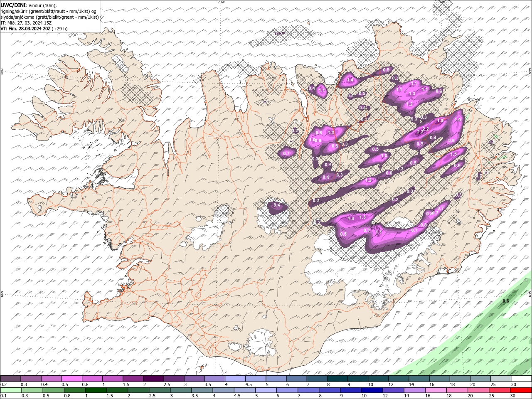Click the steel blue 6 swatch, upper legend row

pyautogui.click(x=296, y=378)
